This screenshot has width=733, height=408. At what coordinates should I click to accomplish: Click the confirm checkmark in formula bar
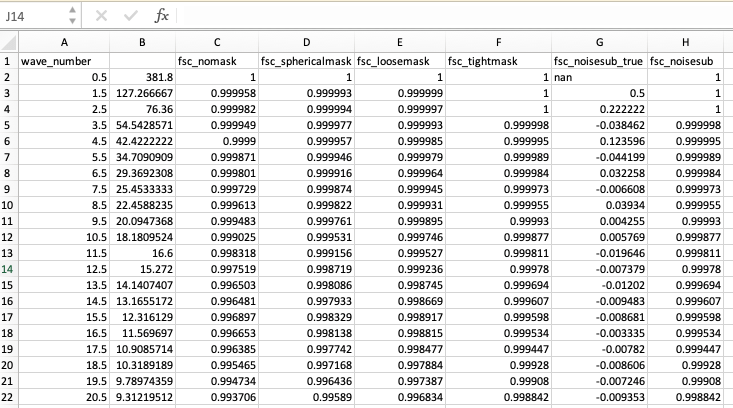131,16
